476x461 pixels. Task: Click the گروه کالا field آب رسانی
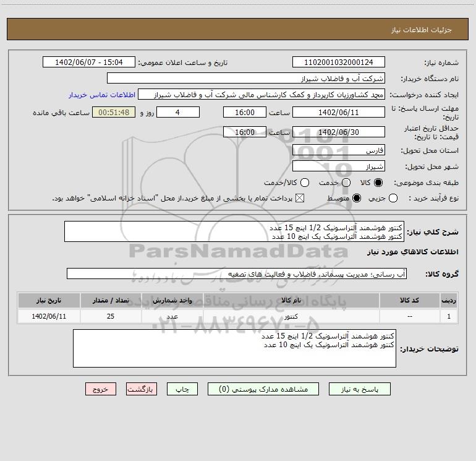[x=237, y=274]
